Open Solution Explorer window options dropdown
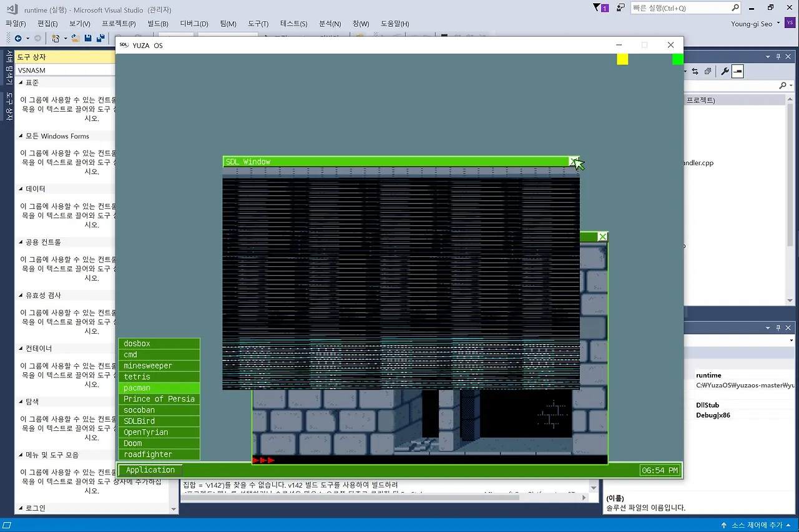The image size is (799, 532). click(x=768, y=57)
